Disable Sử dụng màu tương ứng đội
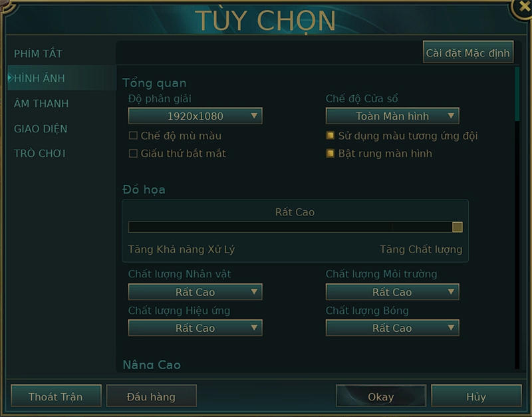Viewport: 532px width, 417px height. click(331, 135)
